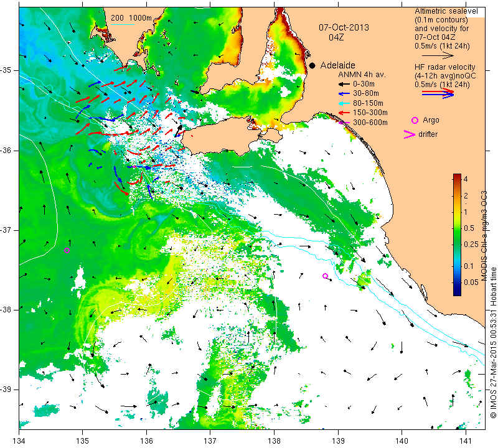Click the black 0-30m arrow in ANMN legend
The height and width of the screenshot is (448, 498).
pyautogui.click(x=344, y=85)
